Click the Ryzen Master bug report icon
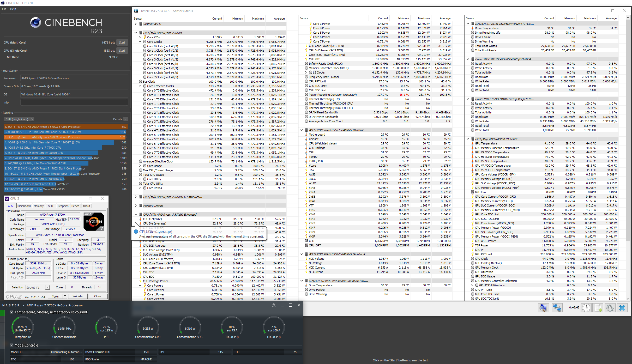632x364 pixels. [x=274, y=305]
